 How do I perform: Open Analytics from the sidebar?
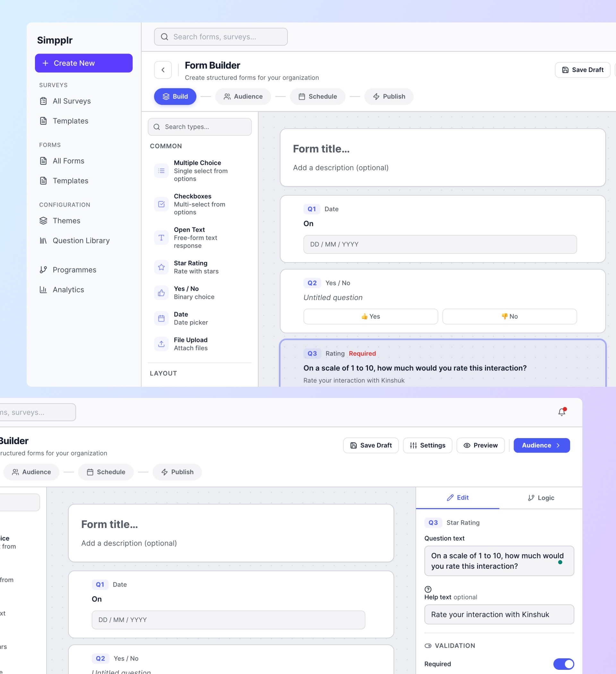pos(68,289)
